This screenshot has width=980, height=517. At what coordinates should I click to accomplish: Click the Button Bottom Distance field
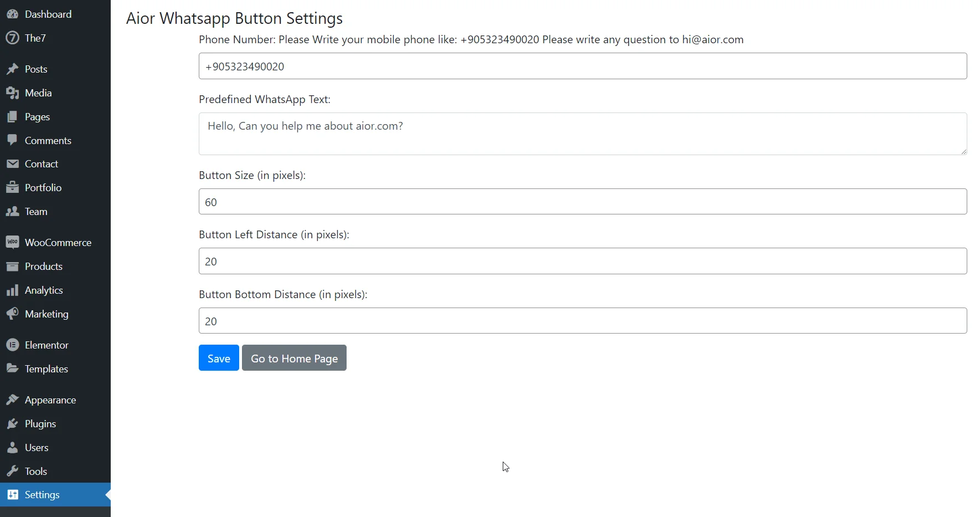pos(582,321)
